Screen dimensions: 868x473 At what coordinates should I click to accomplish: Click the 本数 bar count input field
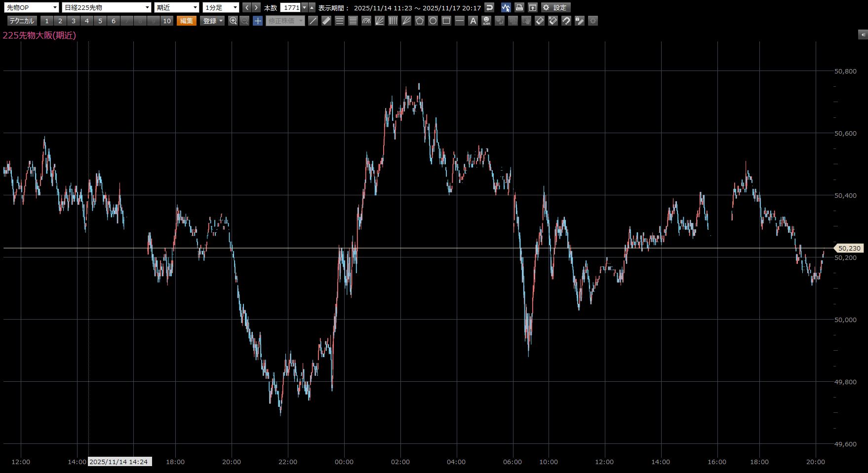pos(290,7)
